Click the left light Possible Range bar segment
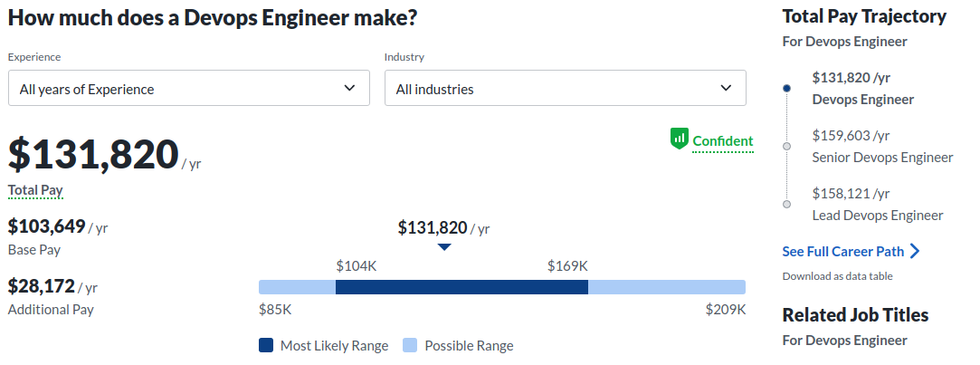The height and width of the screenshot is (365, 980). click(297, 287)
